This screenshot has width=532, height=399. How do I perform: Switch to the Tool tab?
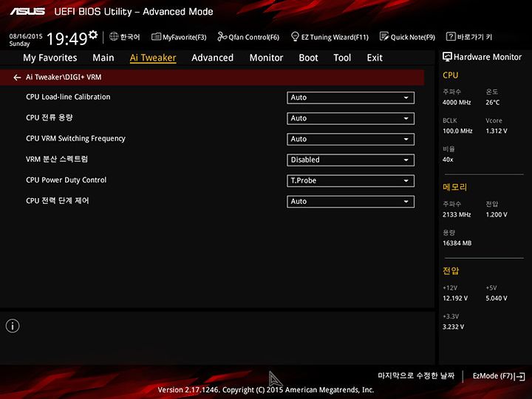coord(342,58)
